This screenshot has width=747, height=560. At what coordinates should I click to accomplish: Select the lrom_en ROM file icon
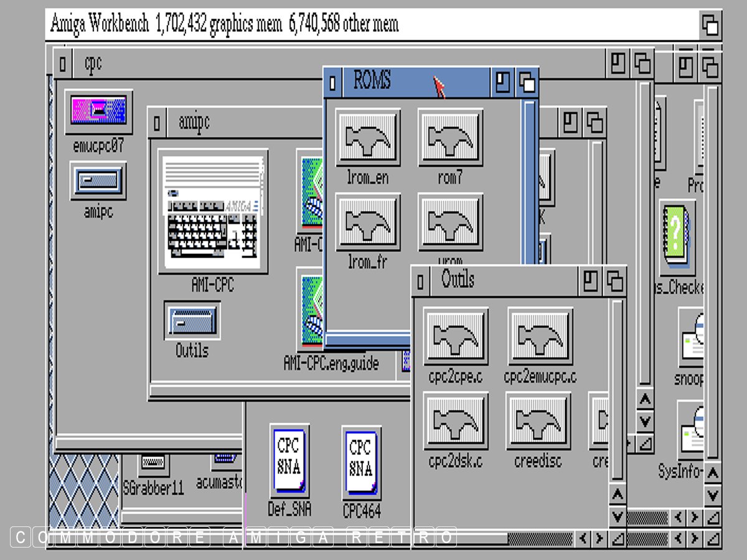click(x=367, y=138)
